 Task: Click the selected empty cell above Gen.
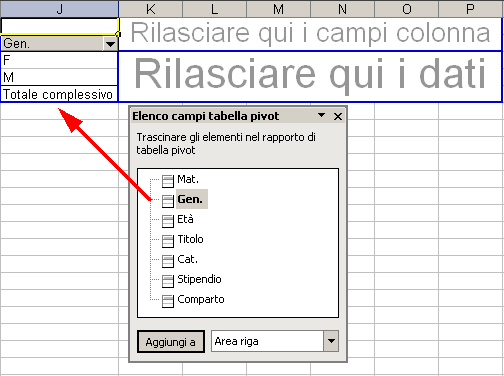59,26
